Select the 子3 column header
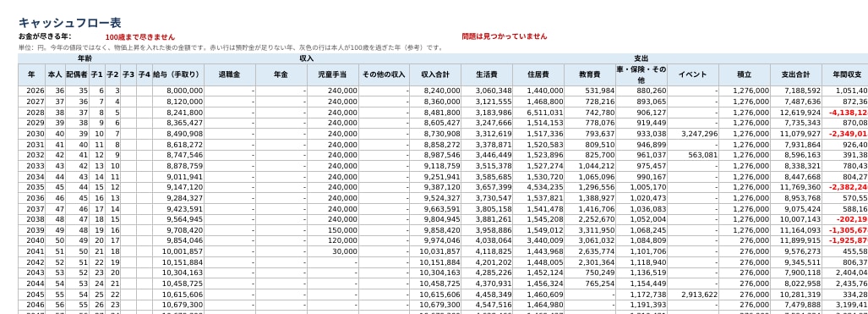The image size is (868, 314). pos(128,74)
